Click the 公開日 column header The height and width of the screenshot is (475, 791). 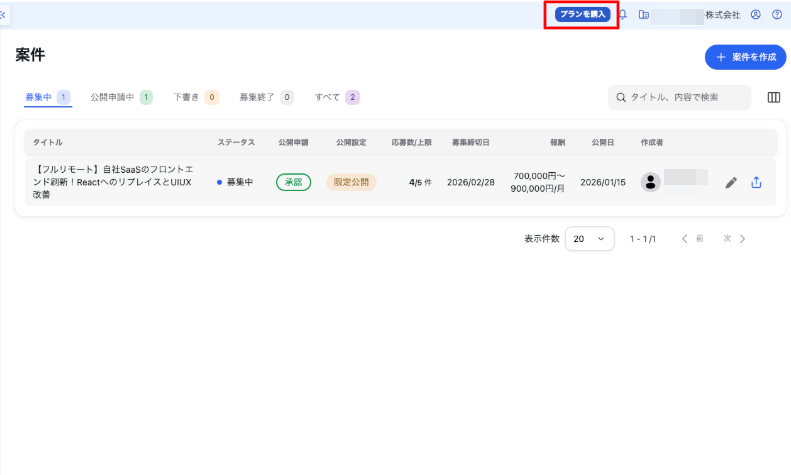point(602,142)
